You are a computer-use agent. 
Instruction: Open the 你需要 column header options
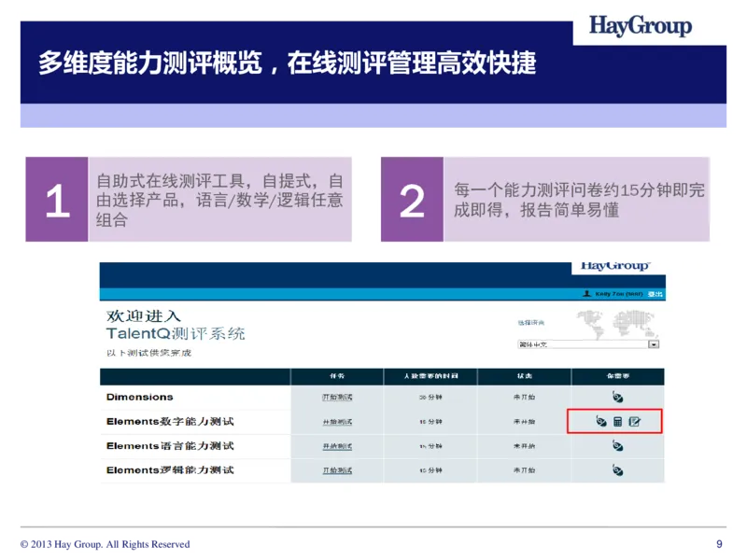click(x=616, y=375)
